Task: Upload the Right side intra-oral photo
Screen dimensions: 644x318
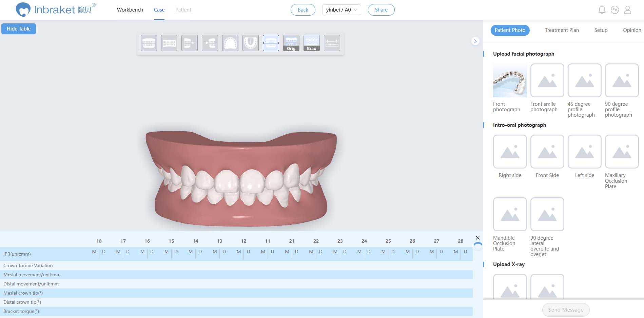Action: [x=510, y=152]
